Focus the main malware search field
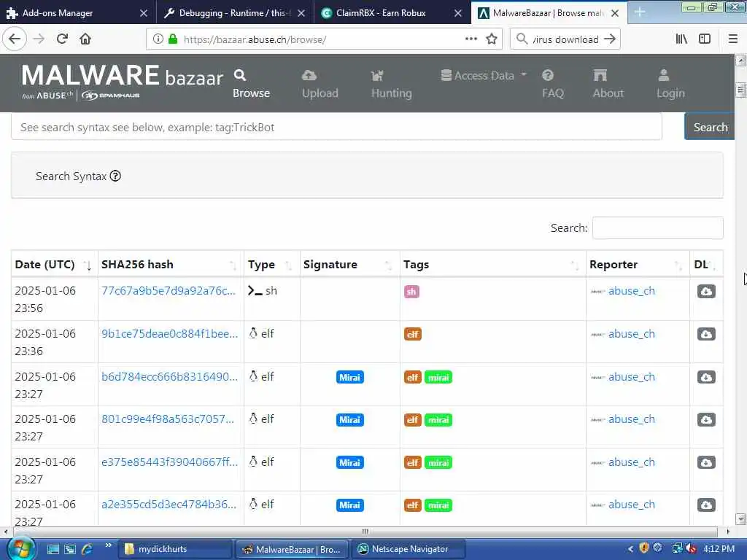Viewport: 747px width, 560px height. 336,127
